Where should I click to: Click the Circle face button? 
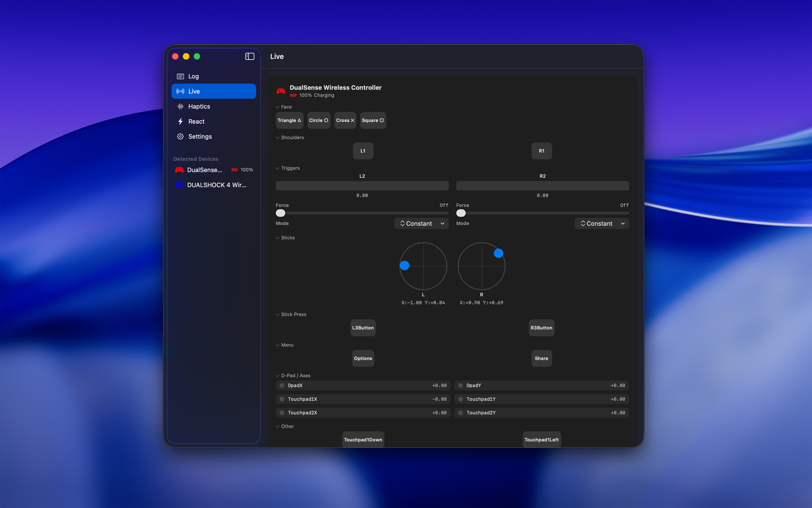coord(319,120)
